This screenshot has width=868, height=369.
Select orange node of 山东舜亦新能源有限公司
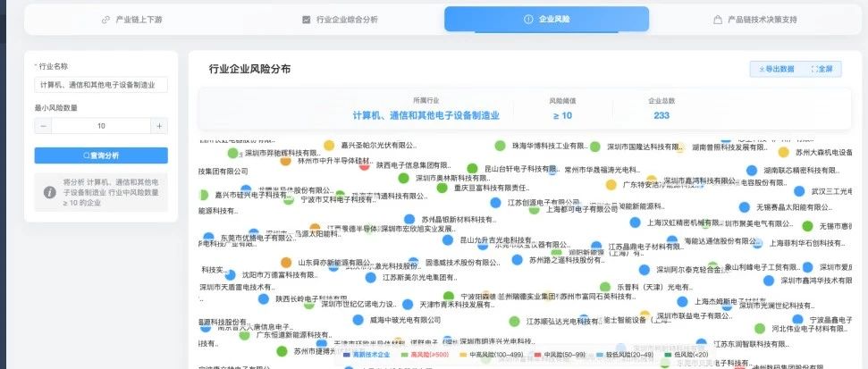click(286, 263)
